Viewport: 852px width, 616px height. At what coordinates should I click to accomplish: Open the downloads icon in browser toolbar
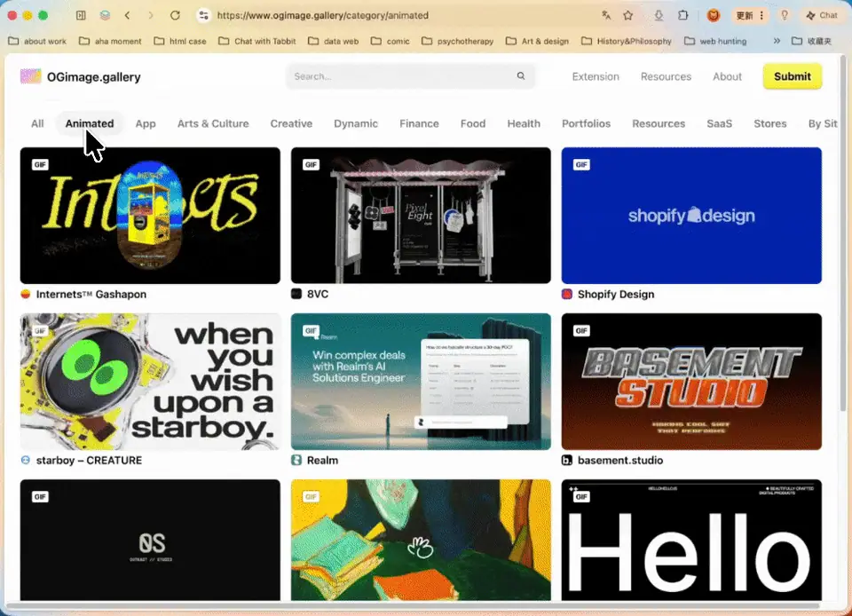click(659, 15)
